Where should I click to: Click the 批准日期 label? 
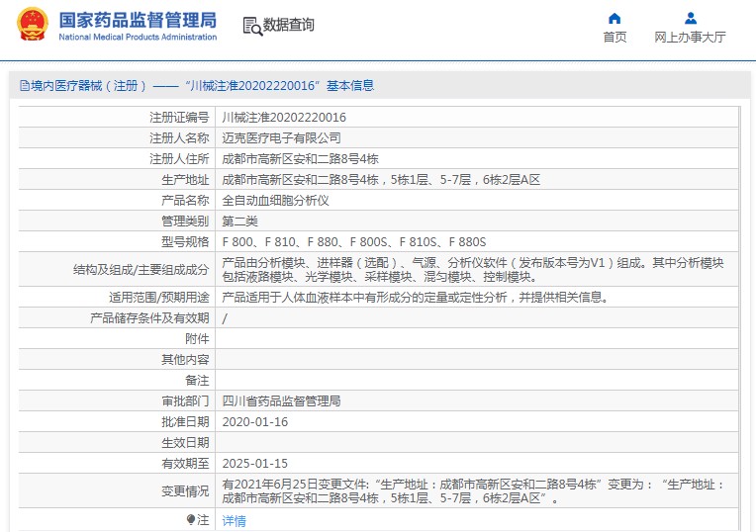click(x=185, y=422)
